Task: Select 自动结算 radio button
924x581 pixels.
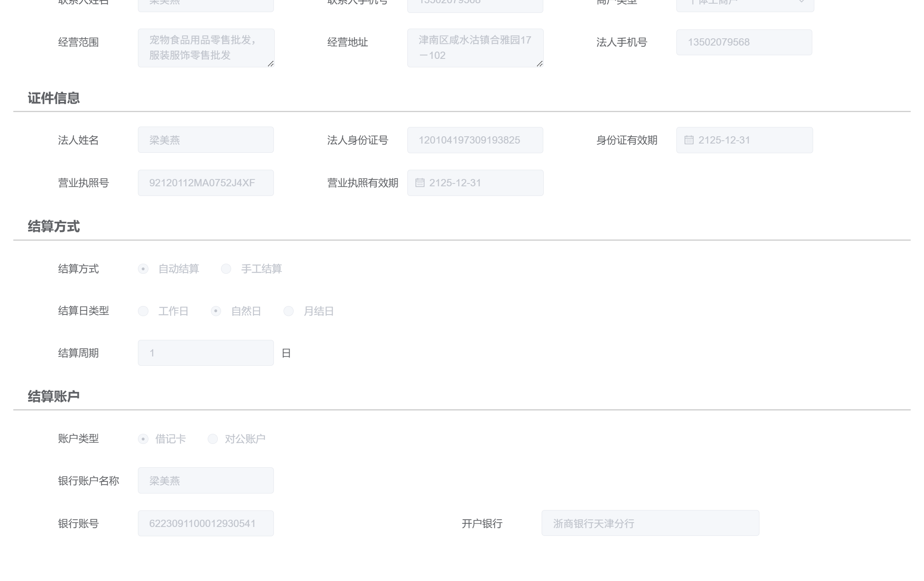Action: pyautogui.click(x=143, y=269)
